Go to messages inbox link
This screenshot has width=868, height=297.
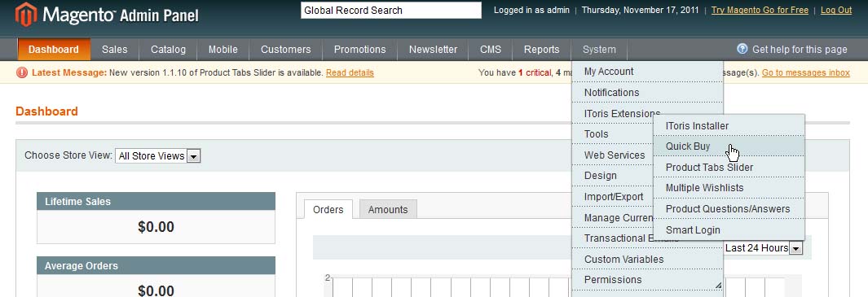coord(805,72)
